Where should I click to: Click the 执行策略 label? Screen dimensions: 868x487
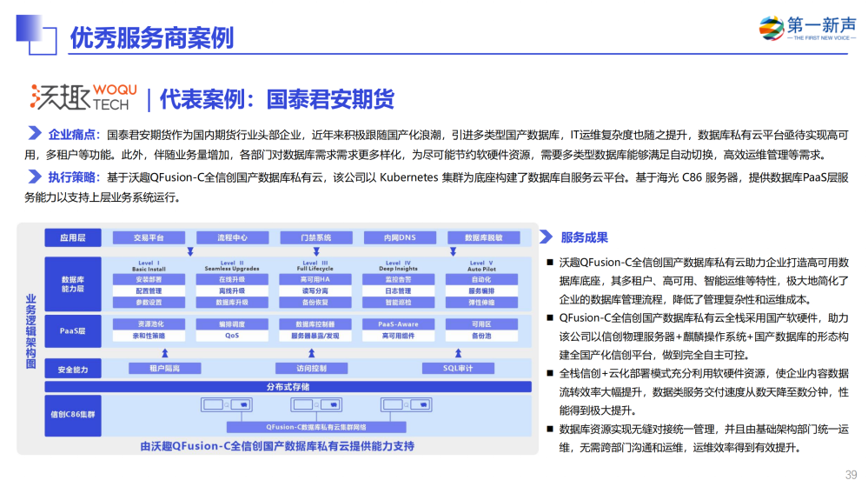[x=74, y=177]
